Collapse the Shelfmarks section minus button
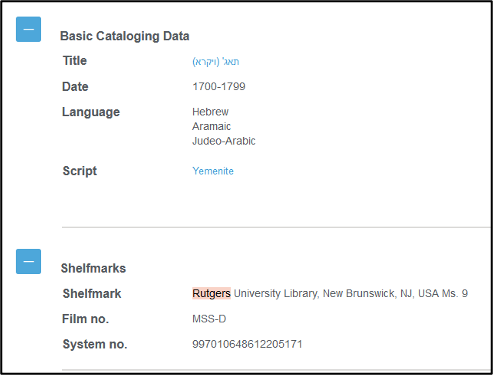The height and width of the screenshot is (376, 494). 28,262
